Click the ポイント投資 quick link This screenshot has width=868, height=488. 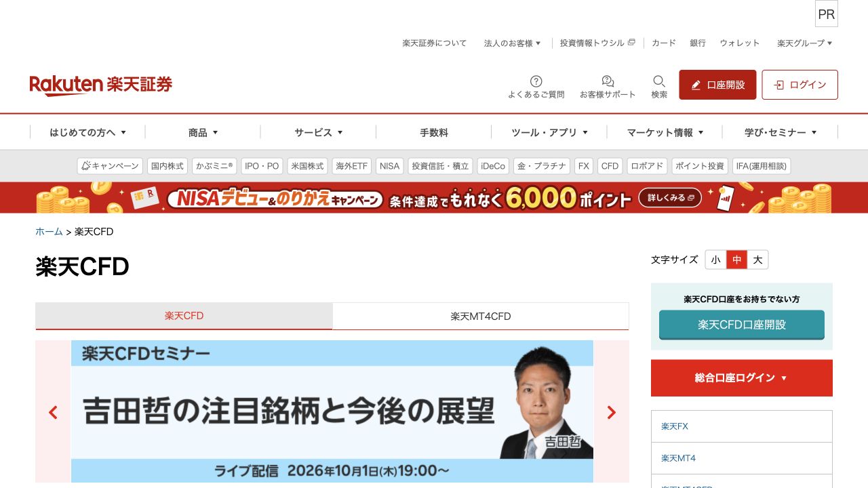(700, 166)
